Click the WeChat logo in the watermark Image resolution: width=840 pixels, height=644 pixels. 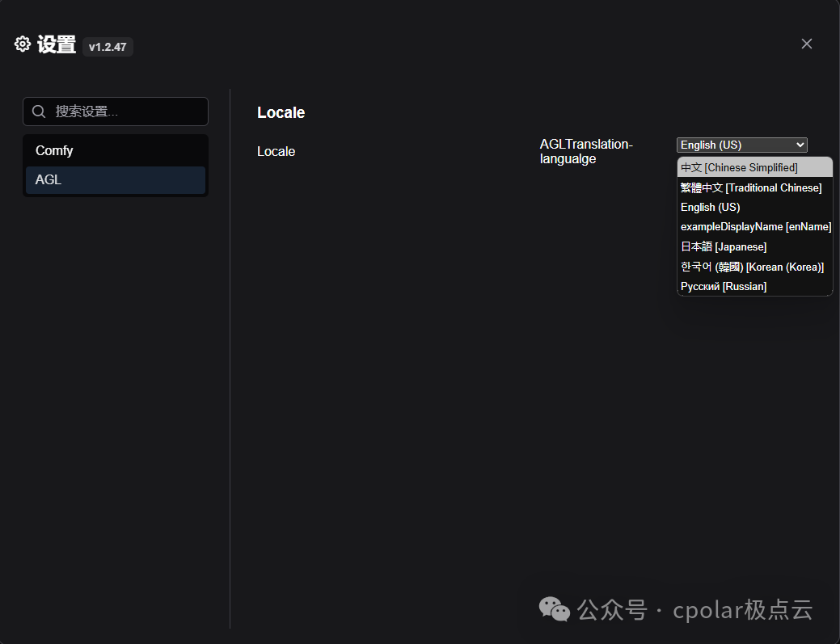point(555,610)
